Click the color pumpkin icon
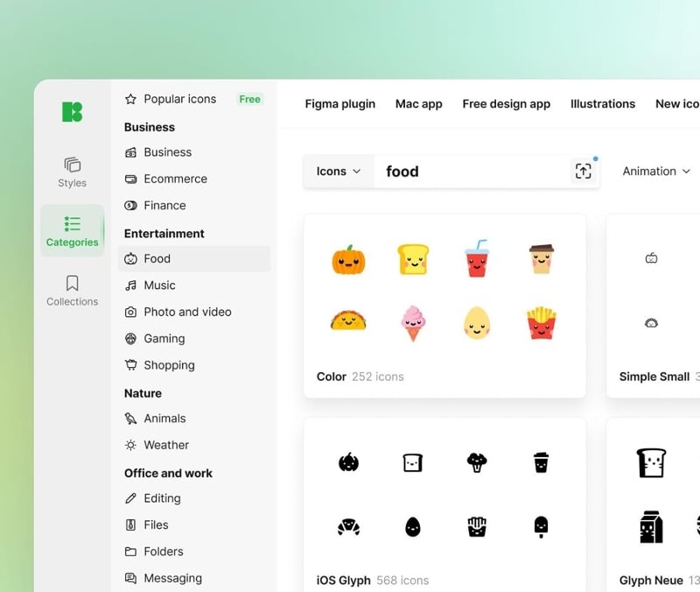700x592 pixels. [x=348, y=259]
